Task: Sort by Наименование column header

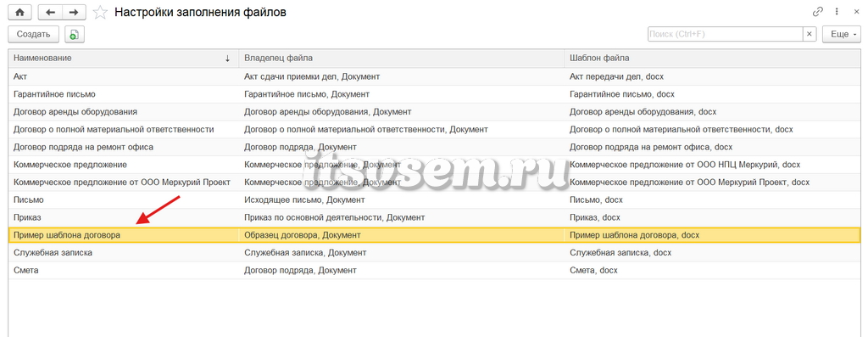Action: tap(123, 58)
